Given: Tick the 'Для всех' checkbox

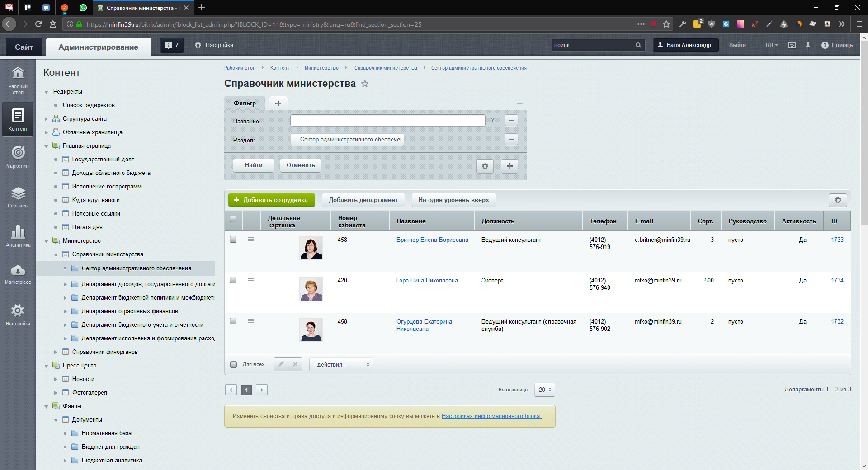Looking at the screenshot, I should coord(234,364).
